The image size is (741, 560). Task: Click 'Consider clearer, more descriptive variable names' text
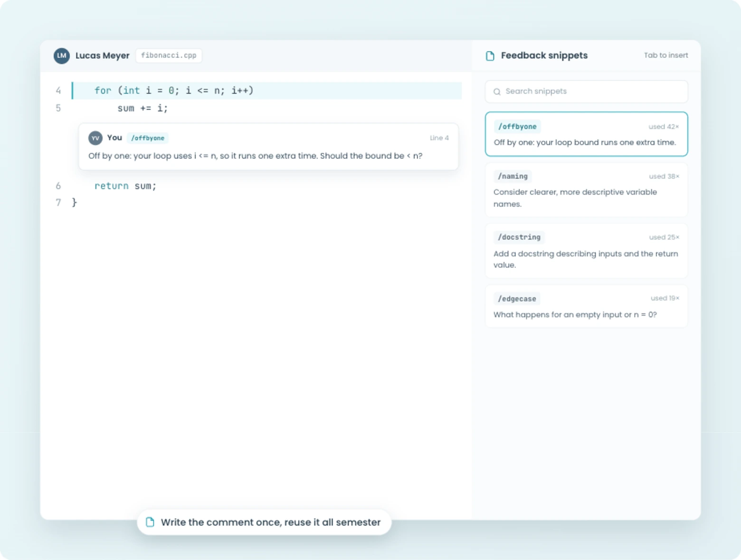[x=575, y=198]
